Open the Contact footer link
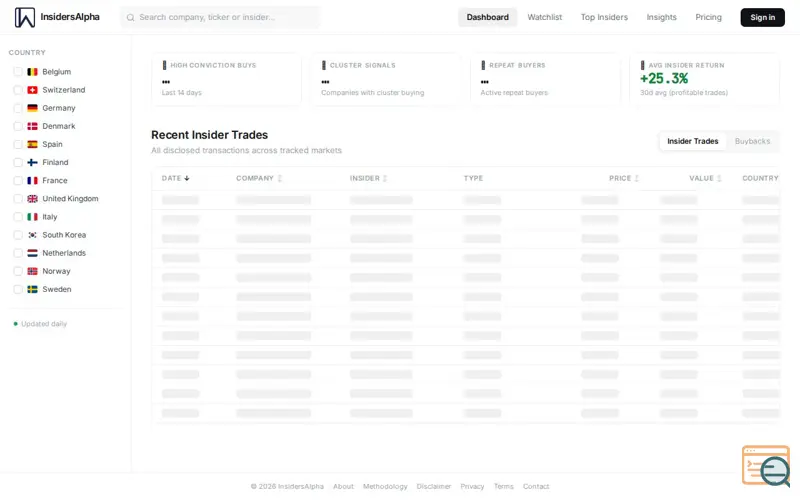 point(536,486)
